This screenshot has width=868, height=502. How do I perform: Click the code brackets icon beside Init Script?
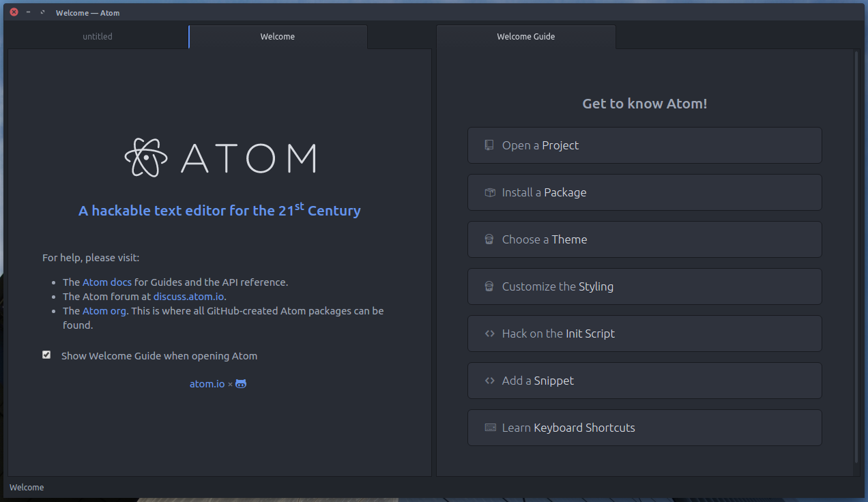click(489, 334)
